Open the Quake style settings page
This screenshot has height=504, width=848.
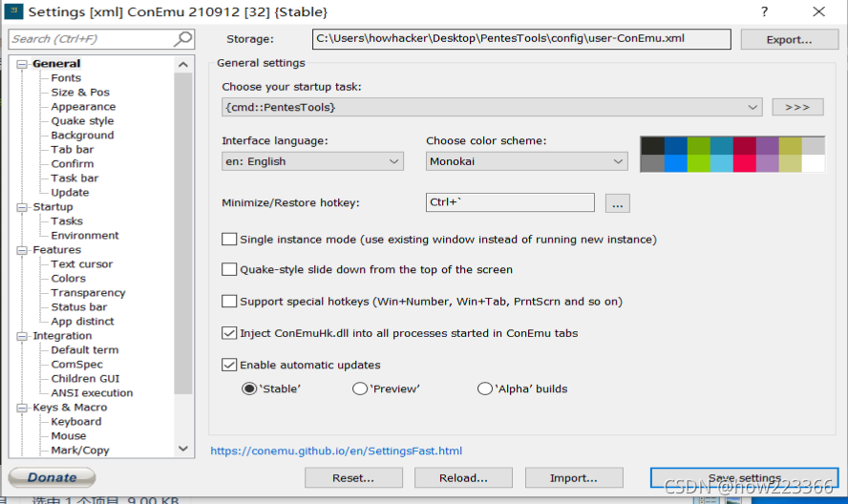tap(82, 120)
